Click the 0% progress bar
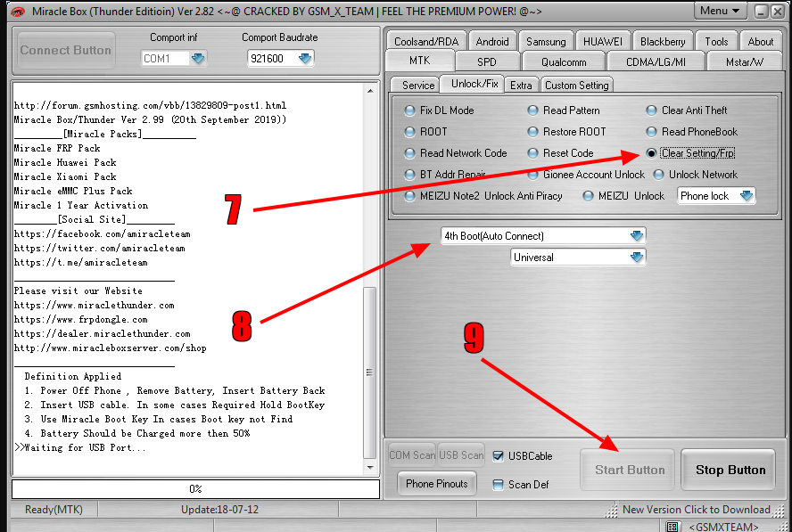Screen dimensions: 792x532 click(195, 489)
